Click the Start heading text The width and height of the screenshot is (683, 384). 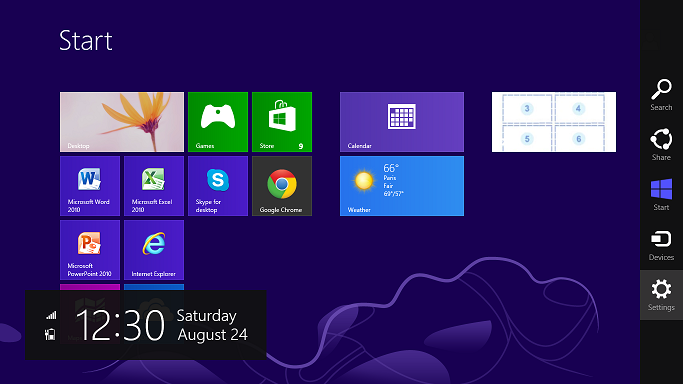(86, 40)
